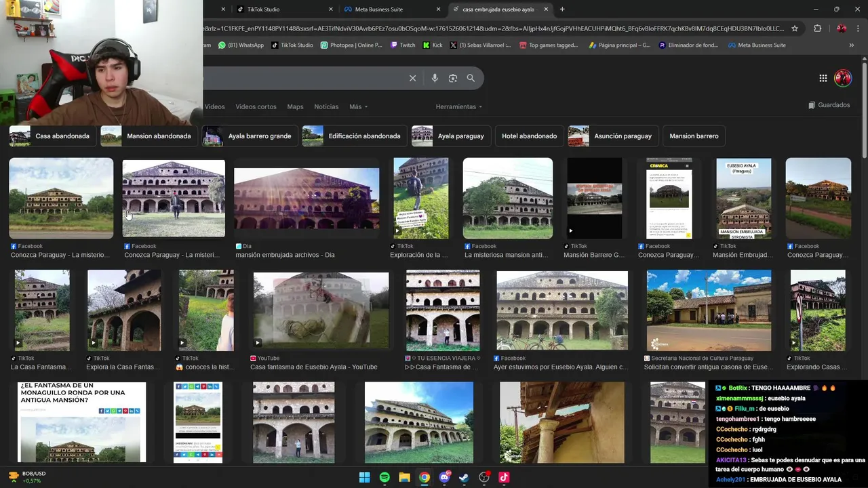Select the casa embrujada eusebio ayala tab

[x=500, y=9]
